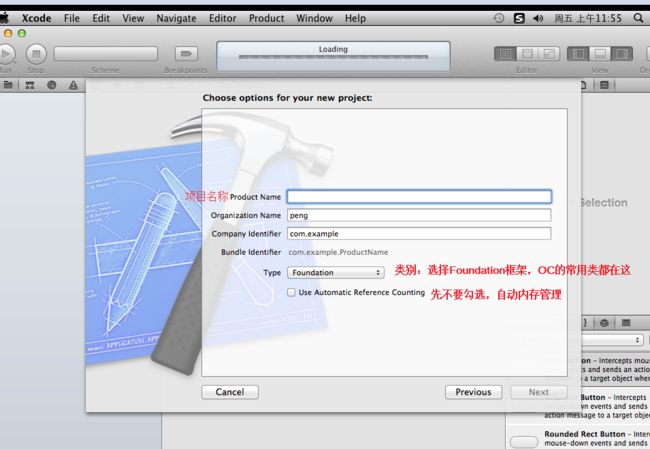Click the Previous button
Viewport: 650px width, 449px height.
(x=473, y=392)
